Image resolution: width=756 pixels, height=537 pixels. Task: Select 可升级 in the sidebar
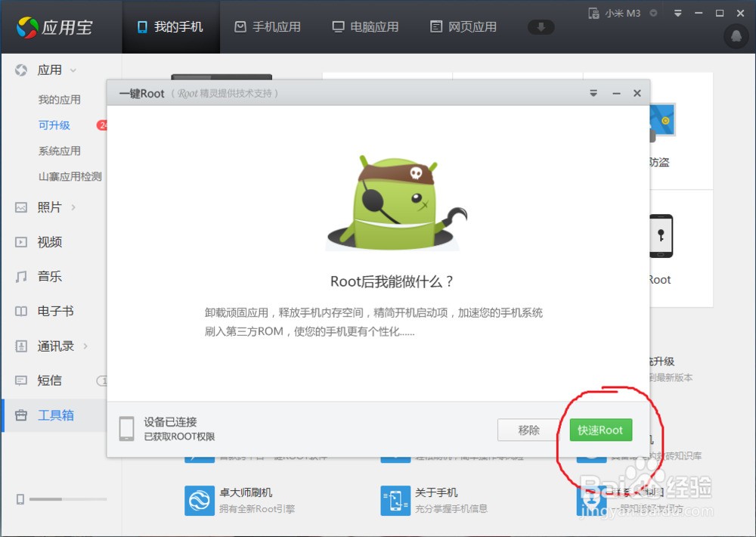pos(54,125)
